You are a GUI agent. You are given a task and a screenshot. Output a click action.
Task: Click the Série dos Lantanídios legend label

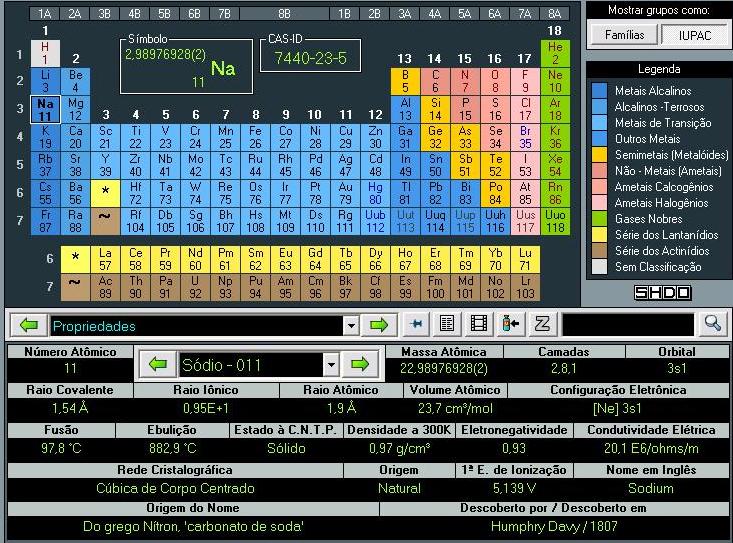click(666, 235)
